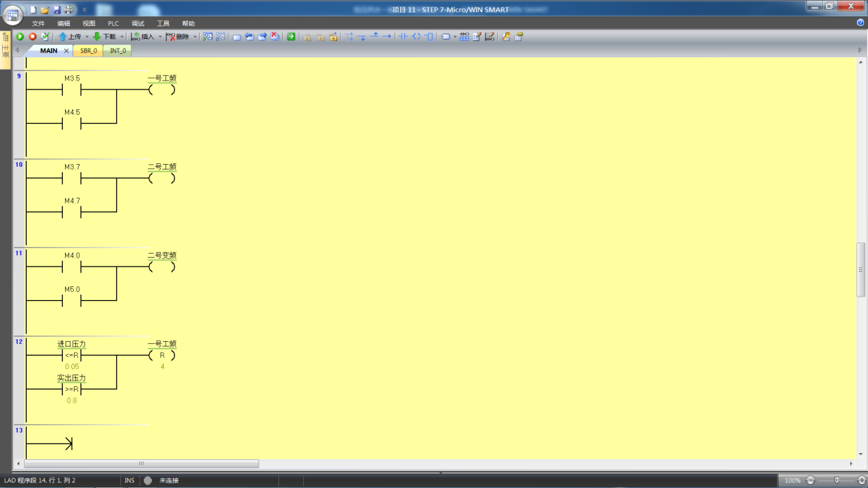
Task: Toggle network comments display icon
Action: coord(490,36)
